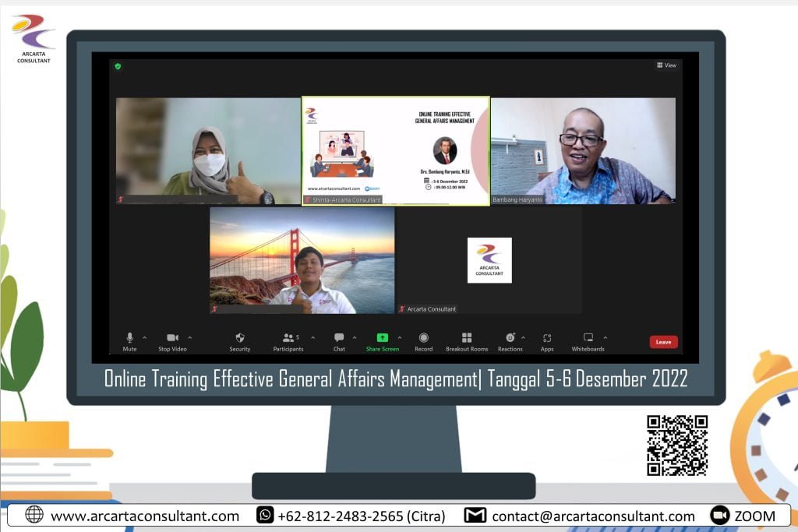Open Breakout Rooms

(x=466, y=339)
